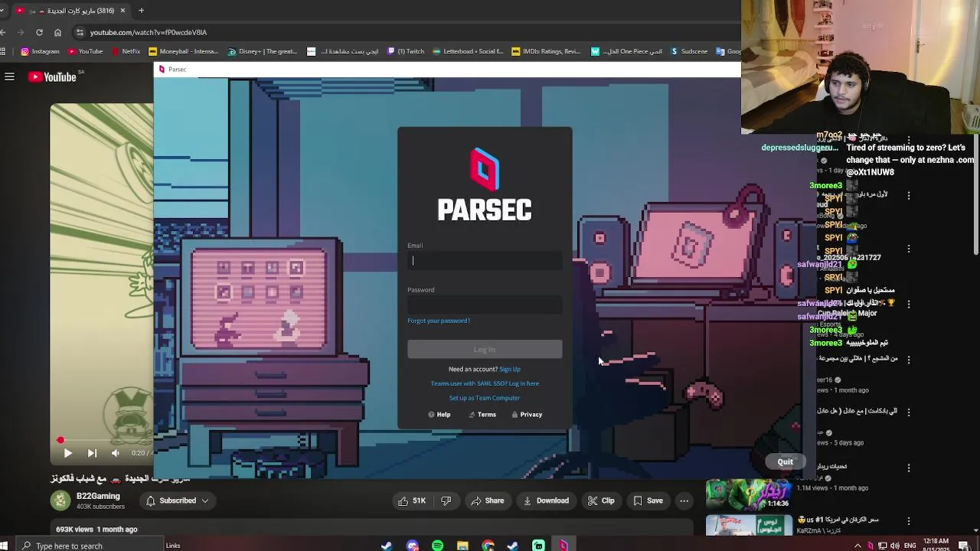
Task: Play the YouTube video
Action: pos(67,453)
